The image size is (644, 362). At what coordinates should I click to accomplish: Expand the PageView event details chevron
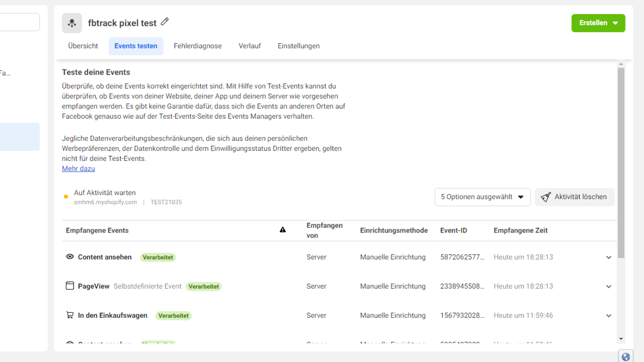609,286
